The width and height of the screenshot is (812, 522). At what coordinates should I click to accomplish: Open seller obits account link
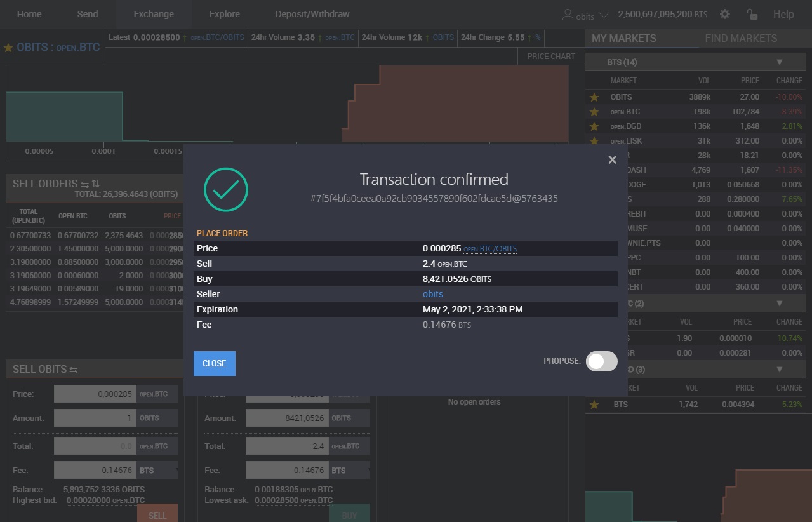(433, 294)
